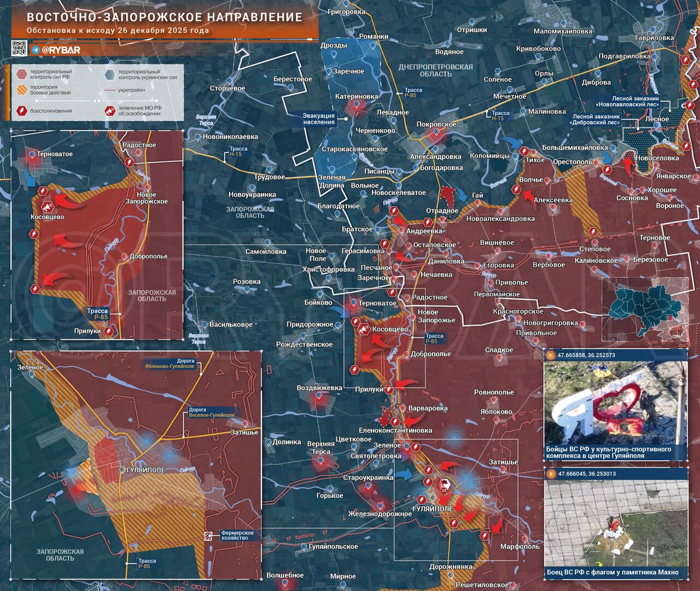Click the numbered badge beside coordinates 47.665858
Viewport: 700px width, 591px height.
pos(550,355)
